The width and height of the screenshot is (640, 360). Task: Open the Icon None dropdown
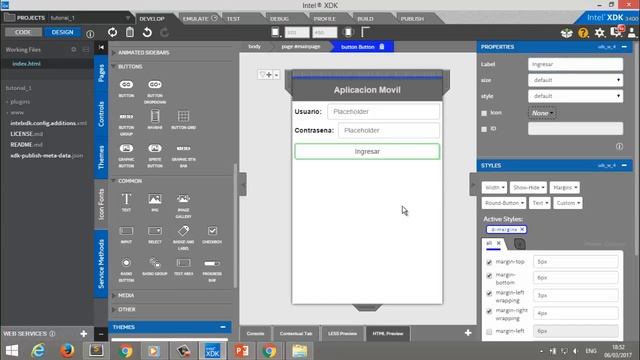click(542, 113)
